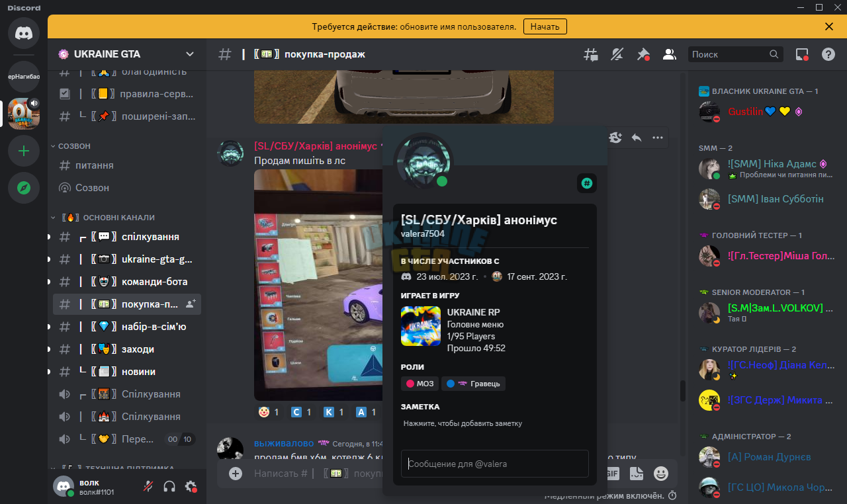Create invite for покупка-продаж channel
Screen dimensions: 847x504
(191, 304)
